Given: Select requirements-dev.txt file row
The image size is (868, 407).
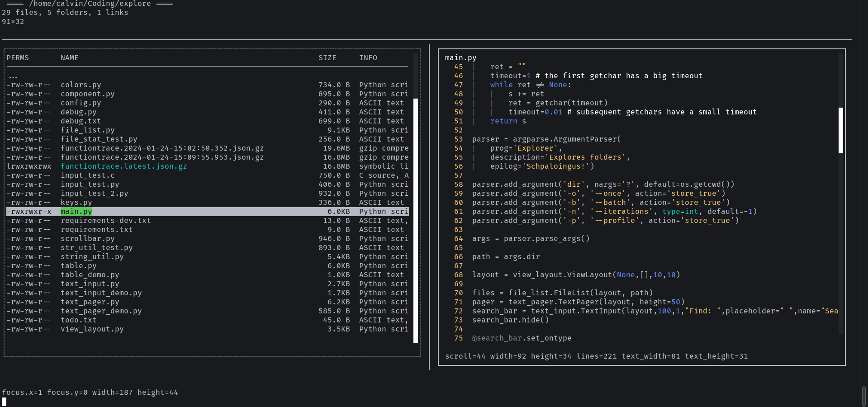Looking at the screenshot, I should click(x=207, y=221).
